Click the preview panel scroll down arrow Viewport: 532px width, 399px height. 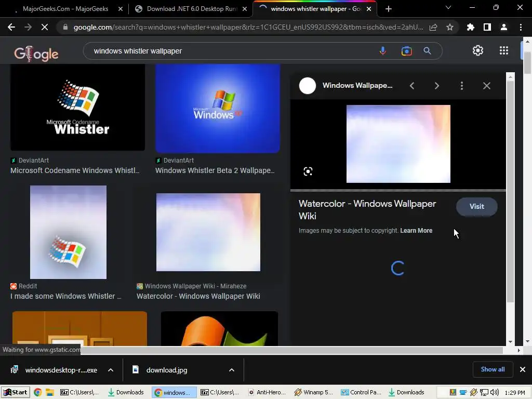click(x=510, y=342)
